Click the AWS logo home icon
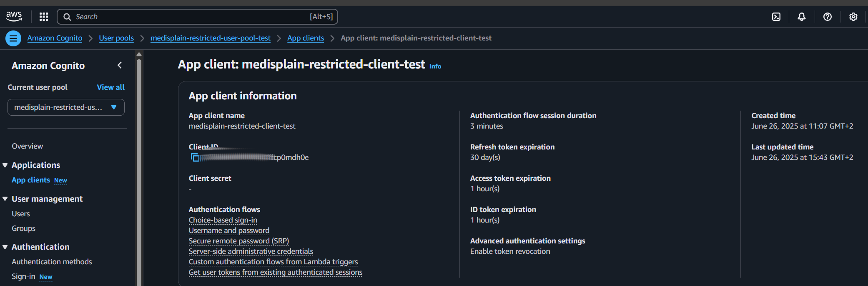Image resolution: width=868 pixels, height=286 pixels. click(14, 16)
